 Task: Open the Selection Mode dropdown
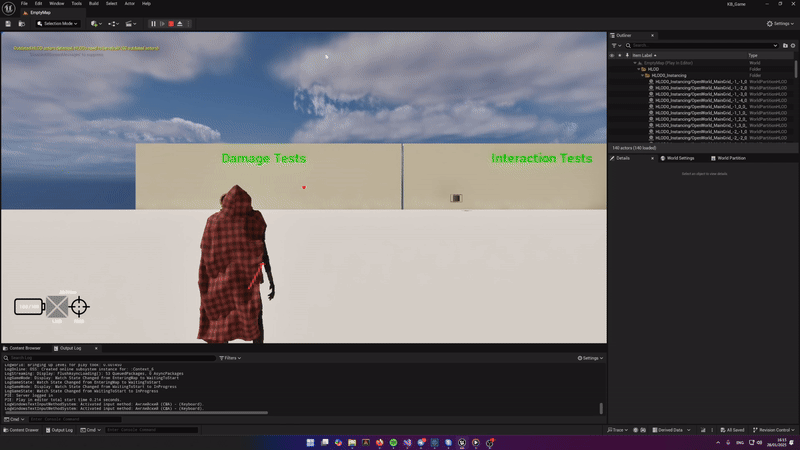58,23
